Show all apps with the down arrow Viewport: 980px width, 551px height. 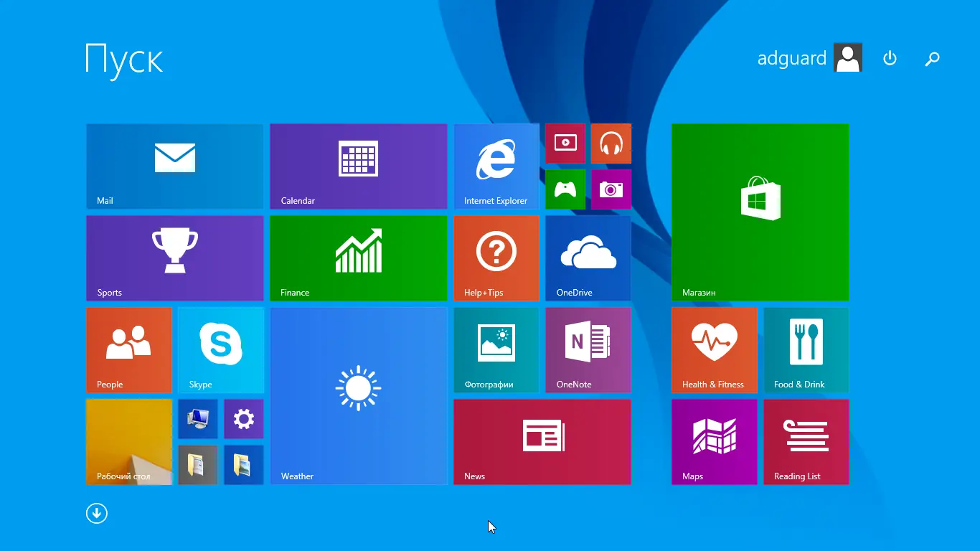(x=97, y=513)
